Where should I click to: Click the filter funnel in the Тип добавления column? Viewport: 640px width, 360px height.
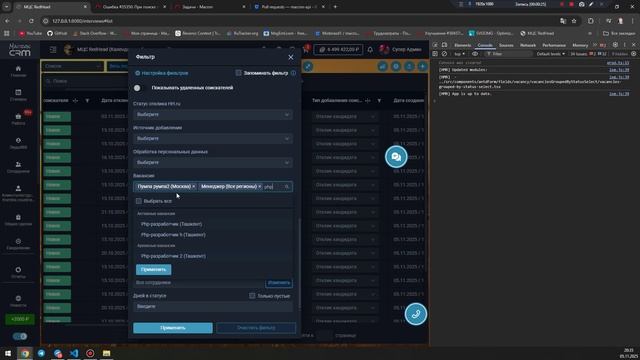(379, 100)
